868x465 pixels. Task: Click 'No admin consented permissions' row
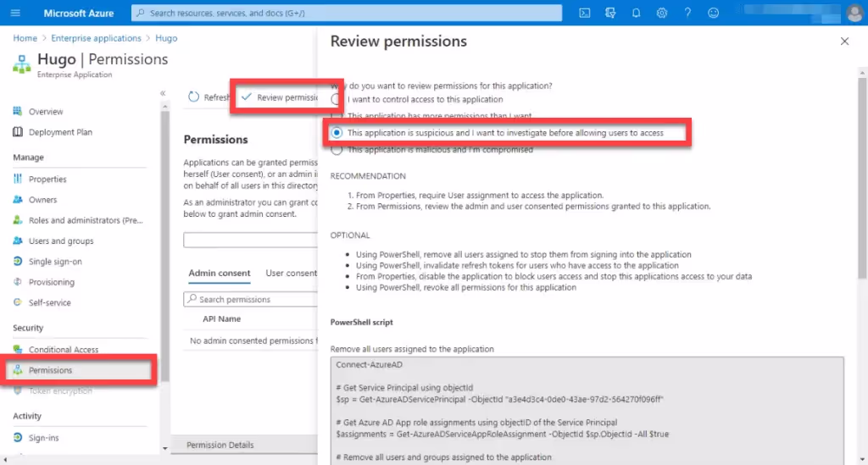(251, 340)
